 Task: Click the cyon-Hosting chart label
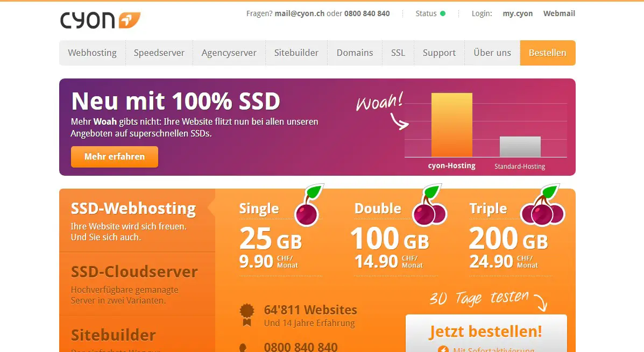(452, 166)
